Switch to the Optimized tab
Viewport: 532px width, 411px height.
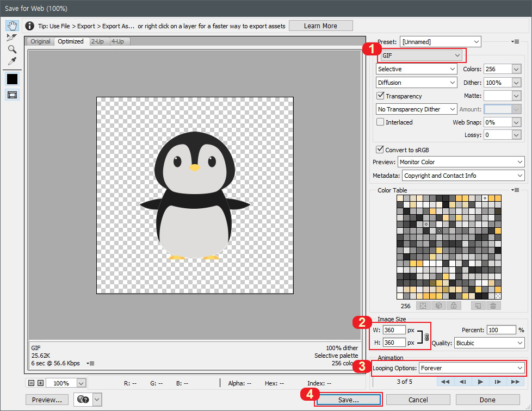tap(71, 41)
